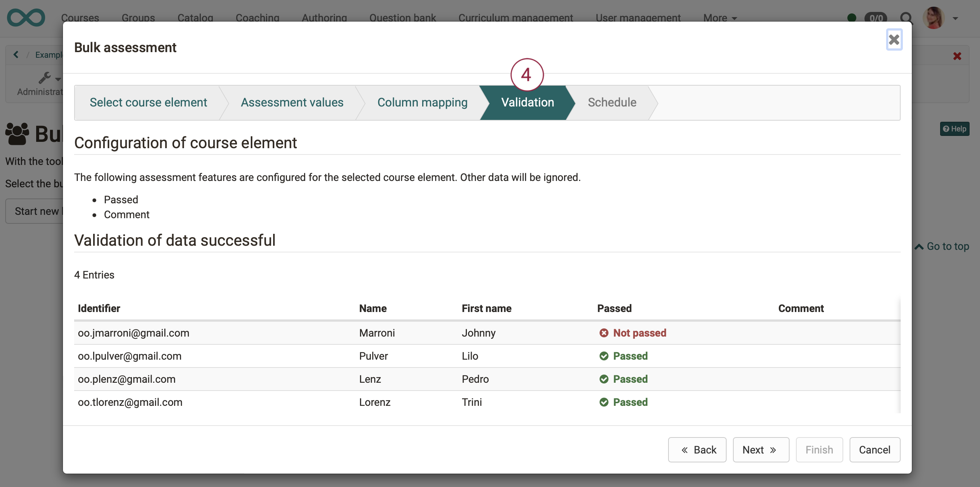Open the Help panel
Screen dimensions: 980x487
point(954,128)
